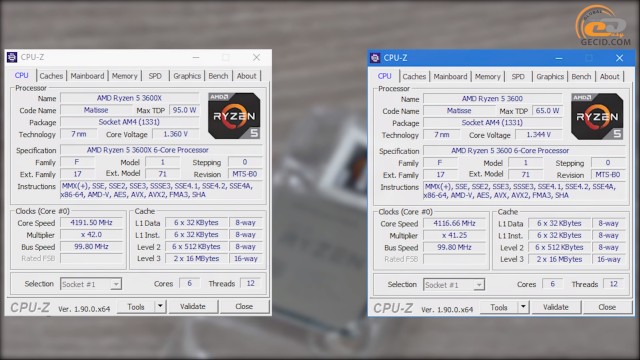Click Core Speed value '4116.66 MHz'
This screenshot has height=360, width=640.
pos(454,224)
